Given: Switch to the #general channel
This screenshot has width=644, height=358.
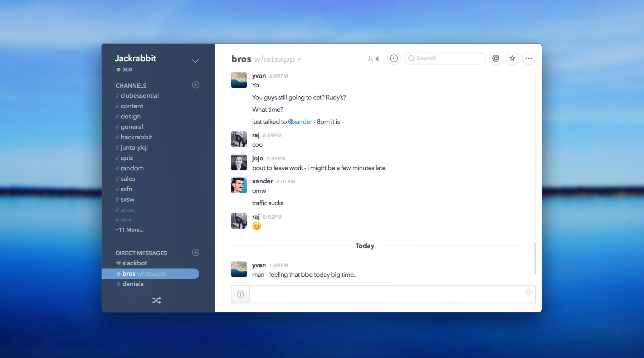Looking at the screenshot, I should click(x=132, y=126).
